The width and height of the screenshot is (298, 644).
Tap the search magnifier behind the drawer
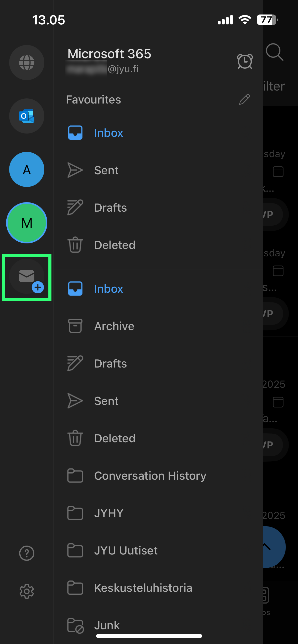coord(274,52)
